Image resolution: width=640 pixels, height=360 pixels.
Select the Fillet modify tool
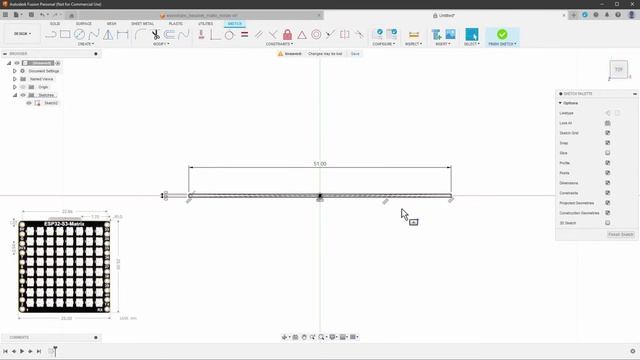[140, 35]
